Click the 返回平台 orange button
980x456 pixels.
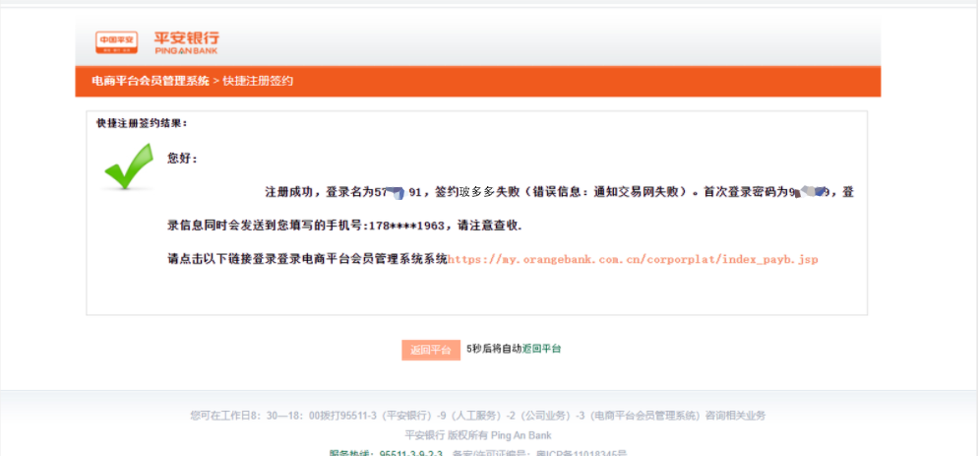pyautogui.click(x=431, y=350)
